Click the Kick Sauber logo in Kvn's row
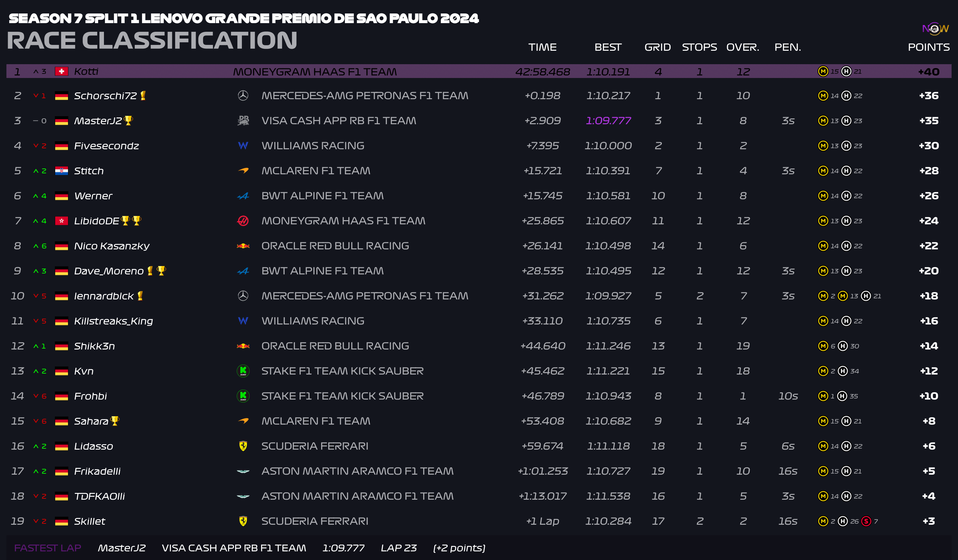This screenshot has width=958, height=560. [243, 371]
